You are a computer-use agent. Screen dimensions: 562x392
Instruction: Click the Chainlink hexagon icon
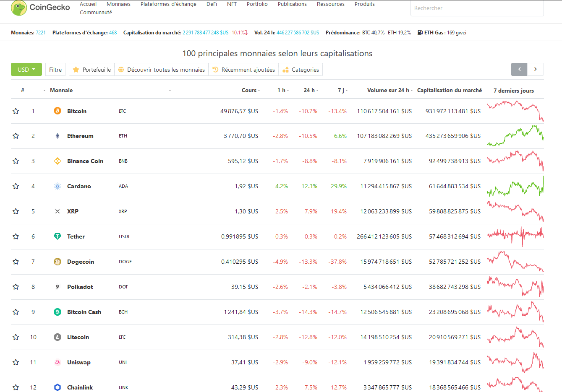(58, 387)
